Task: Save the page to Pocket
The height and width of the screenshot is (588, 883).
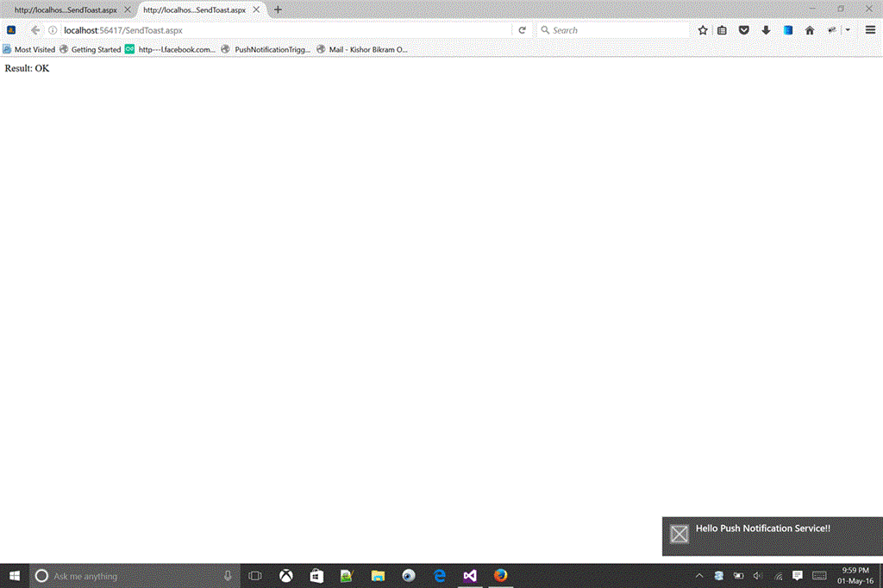Action: 743,29
